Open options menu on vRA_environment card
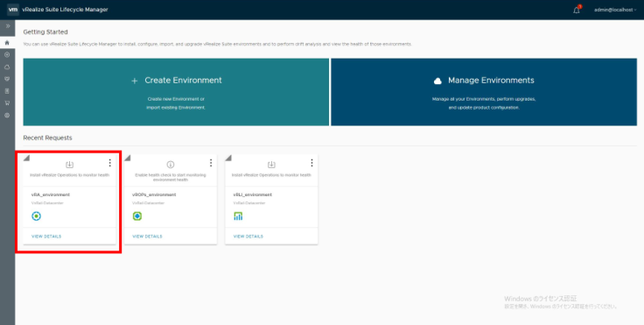The width and height of the screenshot is (644, 325). (109, 163)
